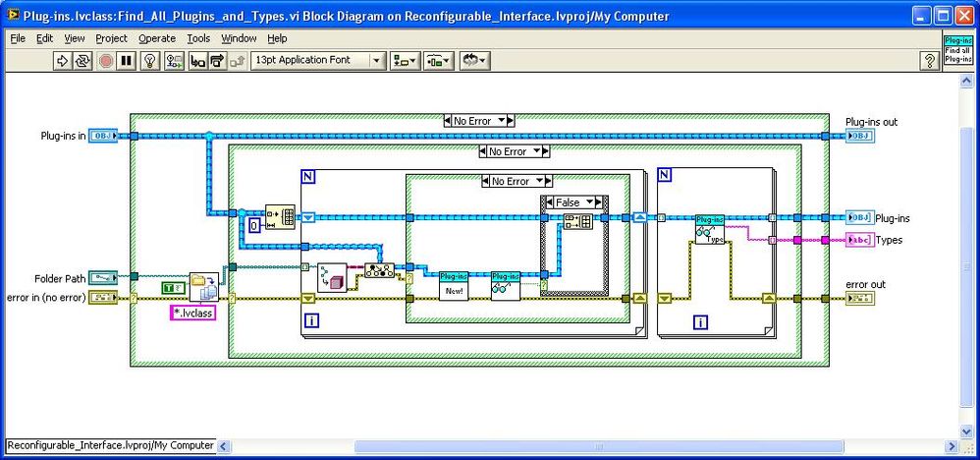Viewport: 980px width, 460px height.
Task: Click the Pause button in the toolbar
Action: pyautogui.click(x=127, y=61)
